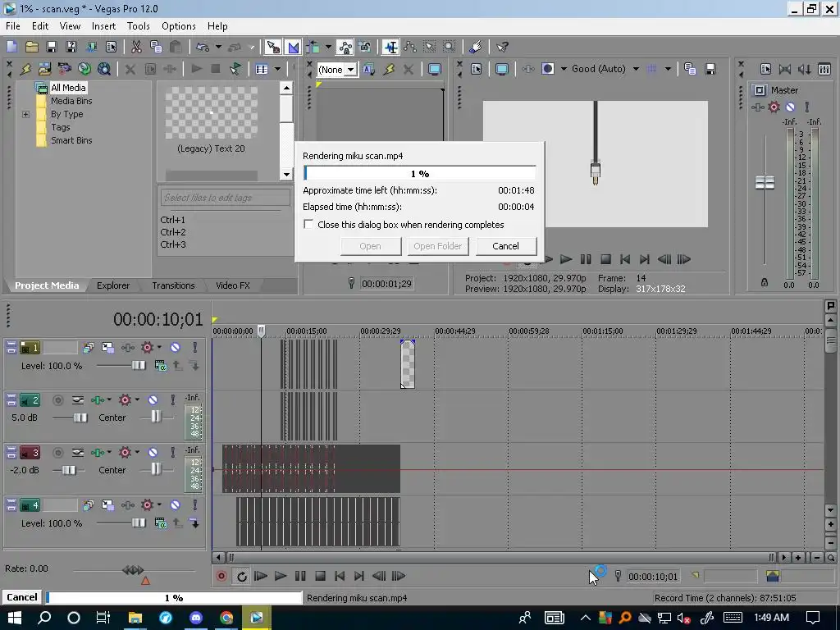Open Track 1 Track FX dropdown arrow
This screenshot has width=840, height=630.
[159, 348]
